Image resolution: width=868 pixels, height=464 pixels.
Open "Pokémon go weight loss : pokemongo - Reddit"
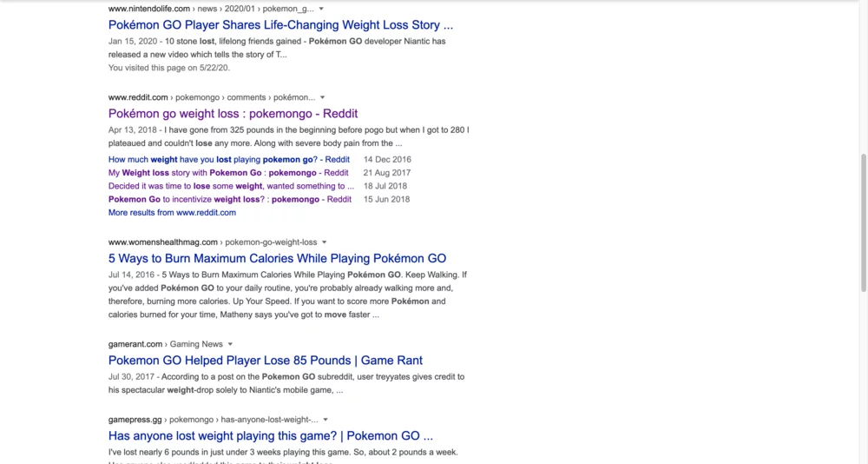click(233, 114)
